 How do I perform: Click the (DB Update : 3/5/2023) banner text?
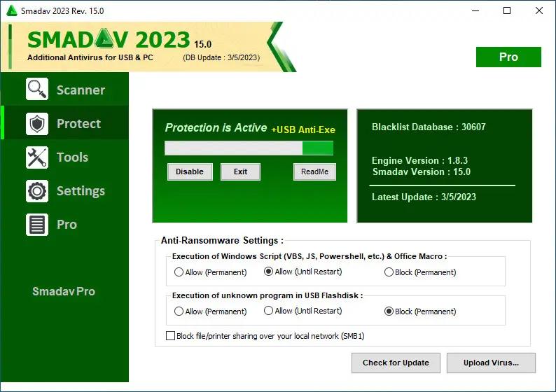point(221,57)
